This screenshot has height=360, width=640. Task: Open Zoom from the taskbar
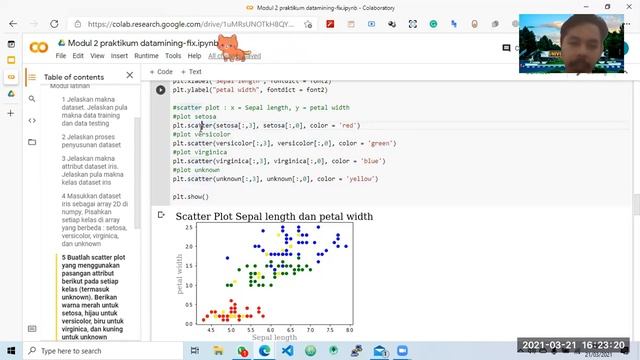(x=402, y=351)
